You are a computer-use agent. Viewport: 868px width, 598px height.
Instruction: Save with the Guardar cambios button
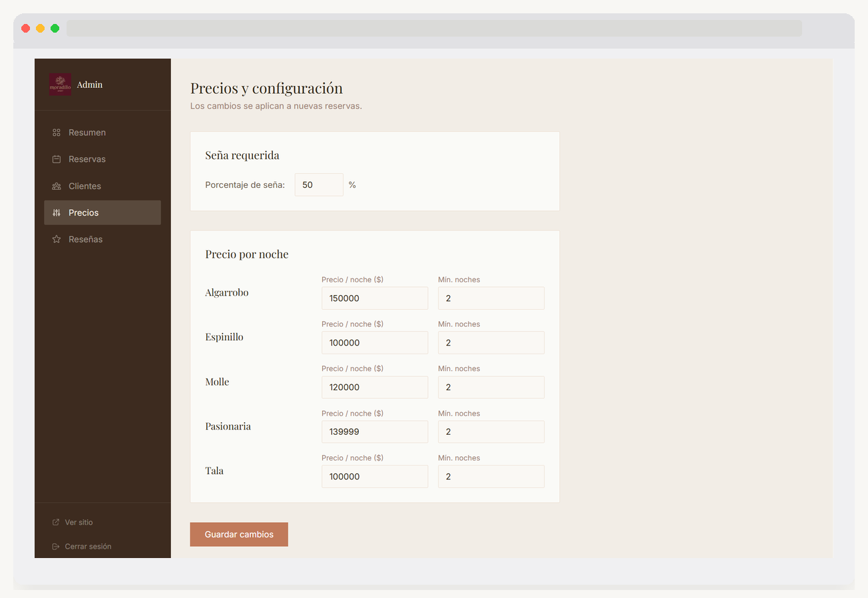click(x=239, y=534)
